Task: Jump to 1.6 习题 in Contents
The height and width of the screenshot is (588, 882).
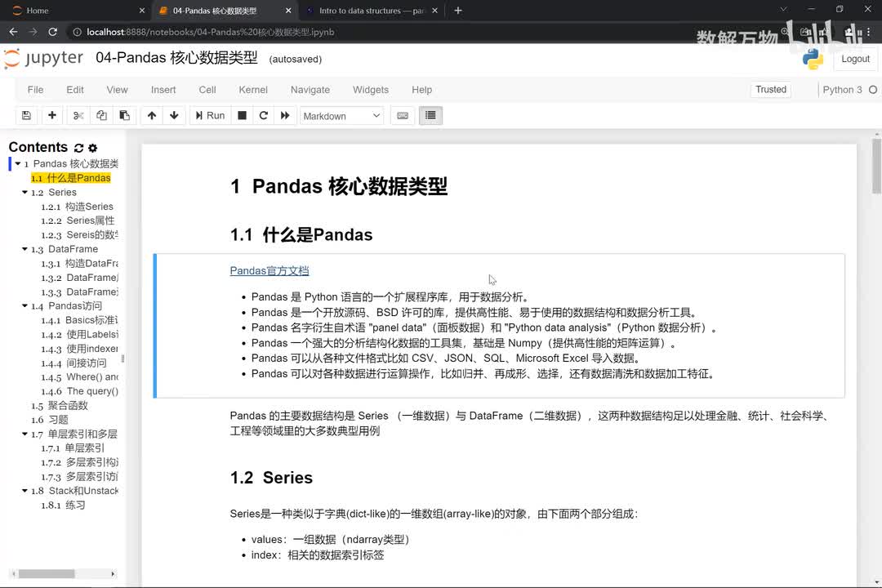Action: 50,420
